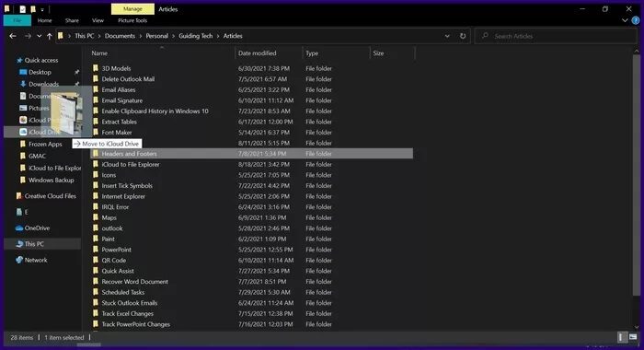
Task: Click the Search Articles box
Action: [x=556, y=36]
